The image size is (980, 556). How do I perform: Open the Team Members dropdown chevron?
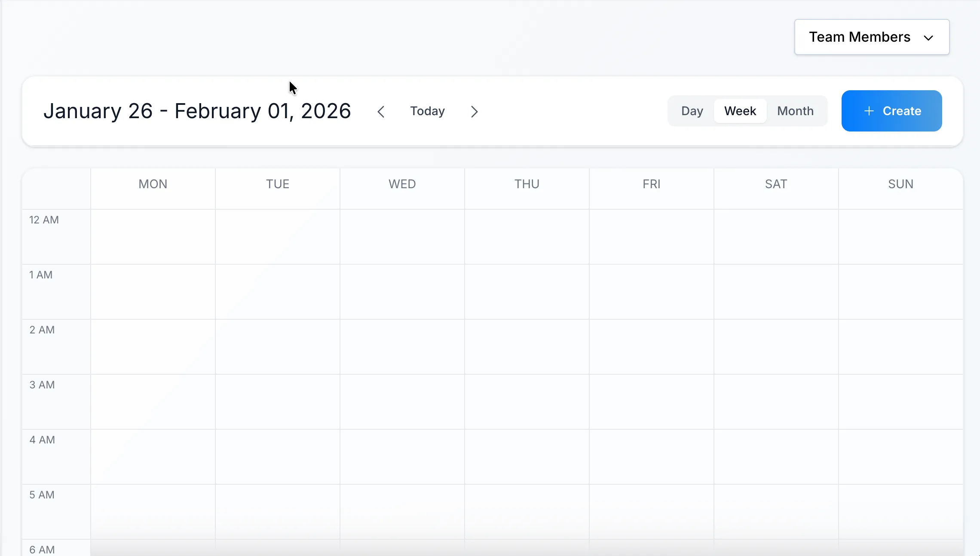928,37
